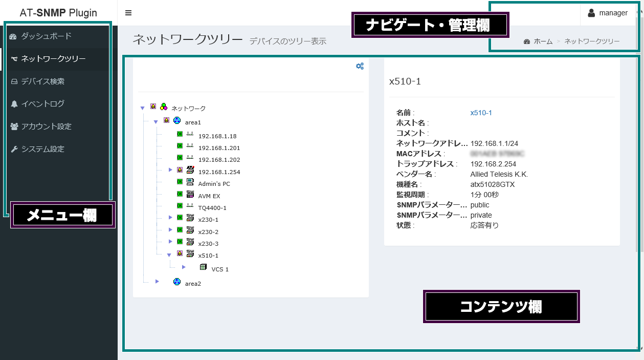The width and height of the screenshot is (644, 360).
Task: Click the VCS 1 stack icon
Action: pos(203,267)
